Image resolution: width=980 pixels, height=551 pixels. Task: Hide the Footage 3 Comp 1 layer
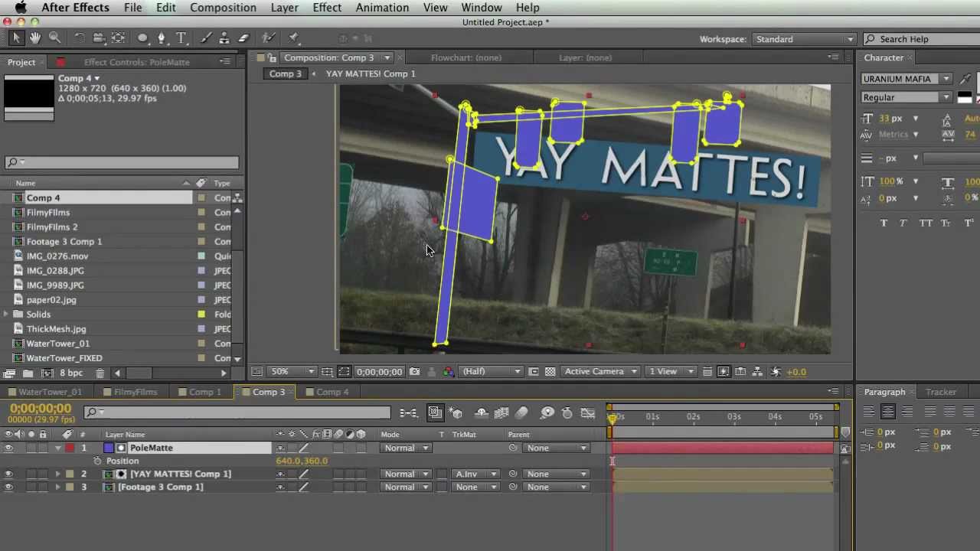coord(8,487)
